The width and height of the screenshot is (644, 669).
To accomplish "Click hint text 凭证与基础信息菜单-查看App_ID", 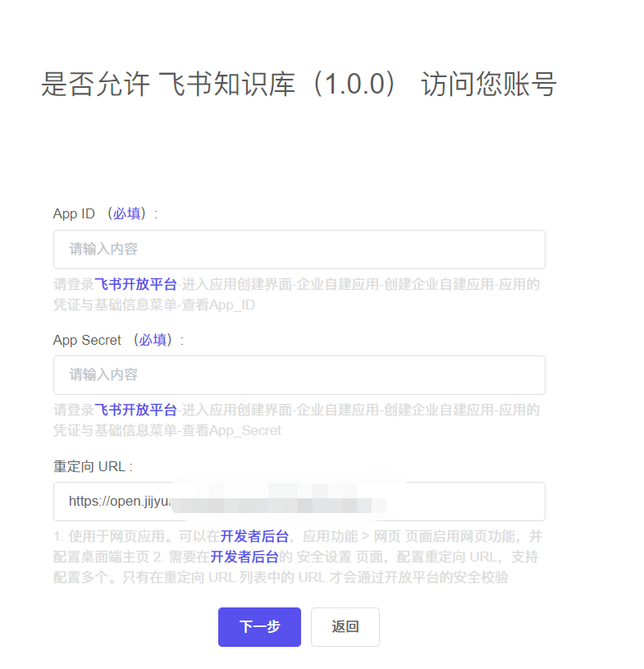I will coord(154,305).
